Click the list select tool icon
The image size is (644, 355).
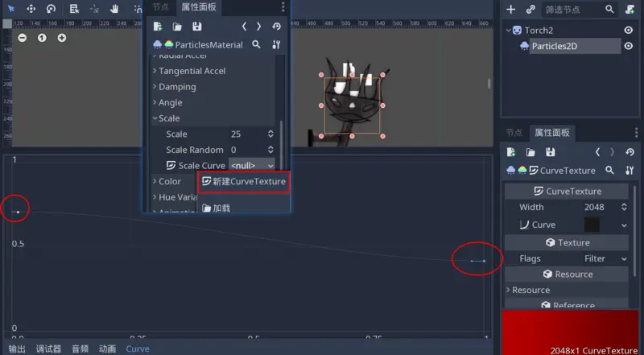(x=74, y=9)
